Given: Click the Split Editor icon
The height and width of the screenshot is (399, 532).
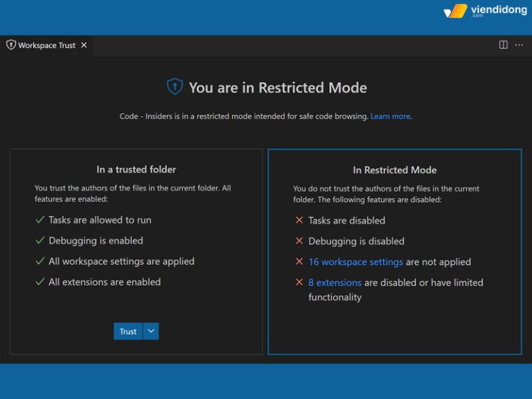Looking at the screenshot, I should coord(504,45).
